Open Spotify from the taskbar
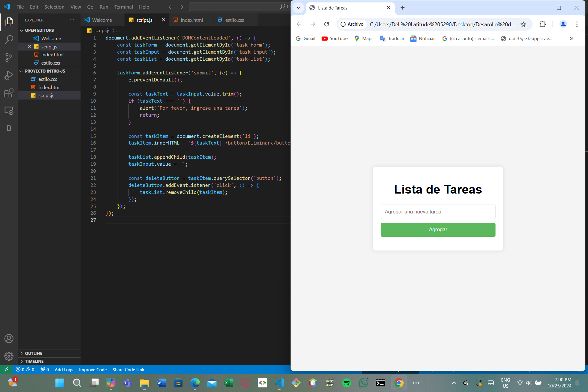 coord(346,383)
